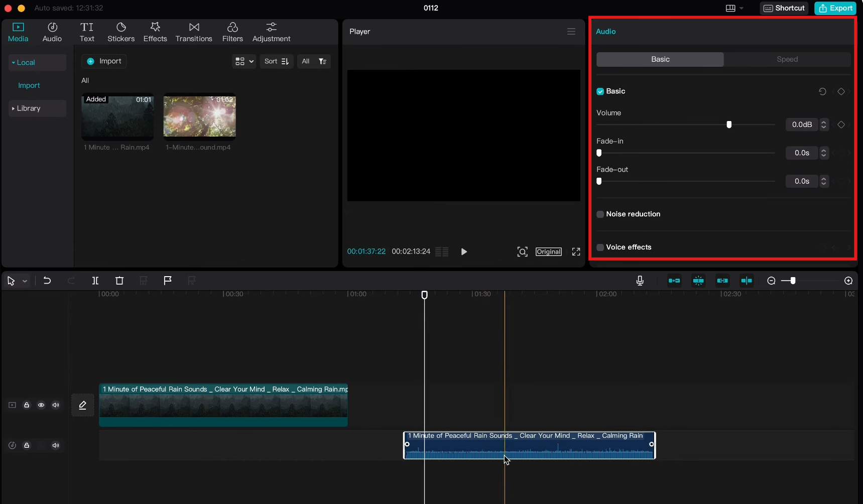
Task: Delete the selected clip using the trash icon
Action: tap(119, 281)
